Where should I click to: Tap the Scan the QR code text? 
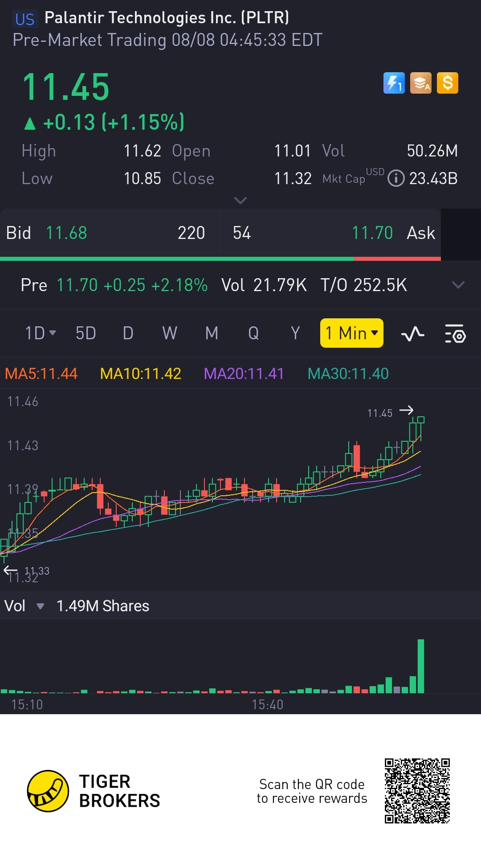312,791
